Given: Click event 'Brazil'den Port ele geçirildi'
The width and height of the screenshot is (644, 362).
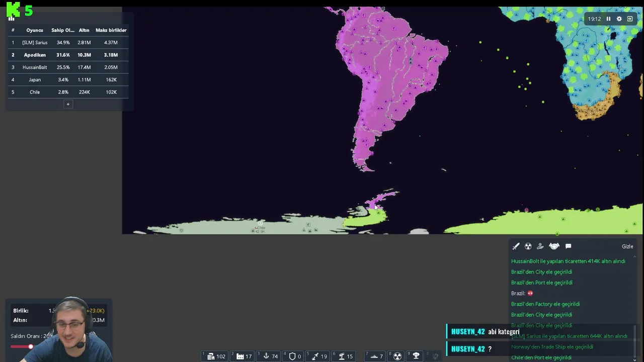Looking at the screenshot, I should coord(541,283).
